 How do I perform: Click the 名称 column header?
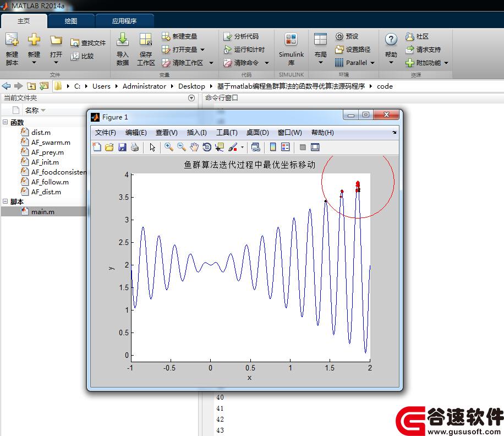[32, 110]
